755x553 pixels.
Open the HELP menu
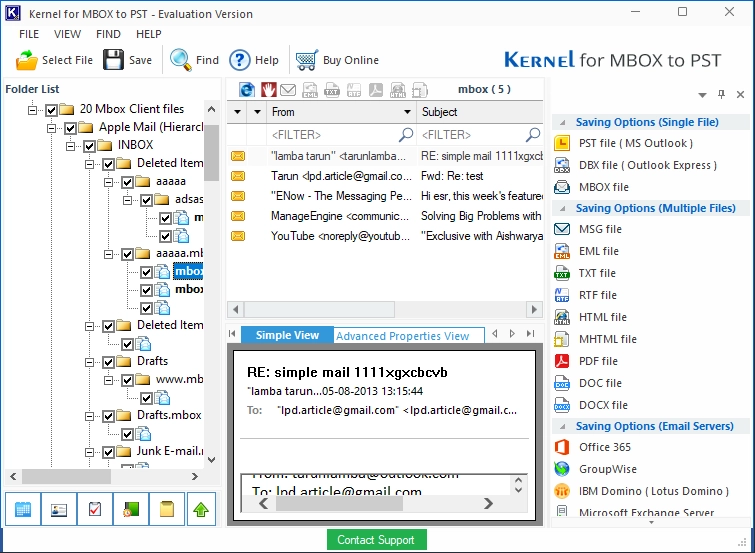[x=149, y=34]
